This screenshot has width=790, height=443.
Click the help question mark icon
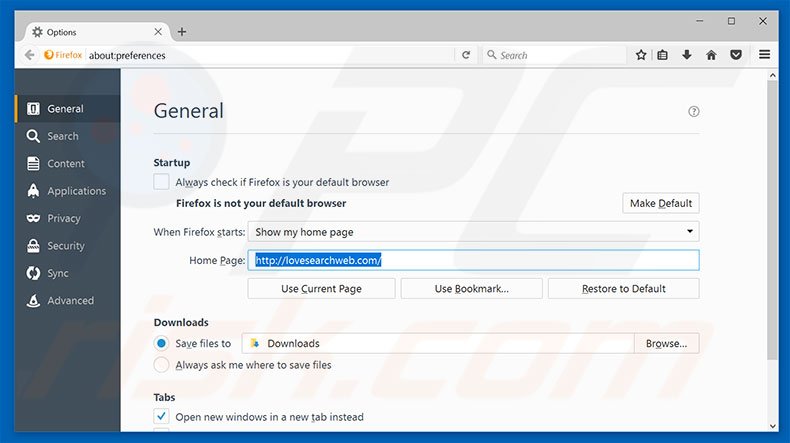pos(694,112)
